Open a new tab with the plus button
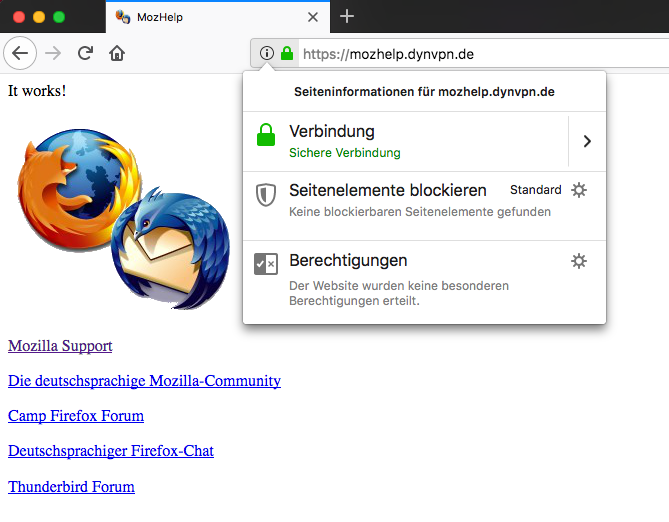Screen dimensions: 669x522 pyautogui.click(x=347, y=17)
